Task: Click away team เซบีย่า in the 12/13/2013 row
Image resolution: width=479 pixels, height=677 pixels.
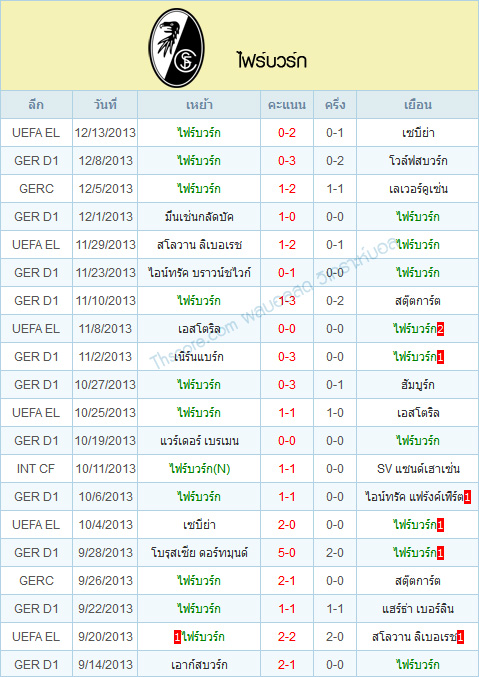Action: (x=418, y=133)
